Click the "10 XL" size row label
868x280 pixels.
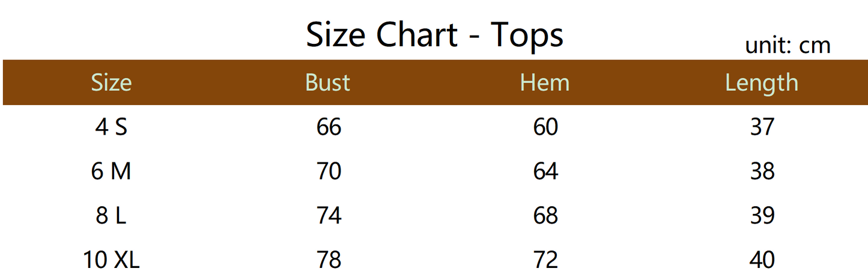pyautogui.click(x=111, y=260)
